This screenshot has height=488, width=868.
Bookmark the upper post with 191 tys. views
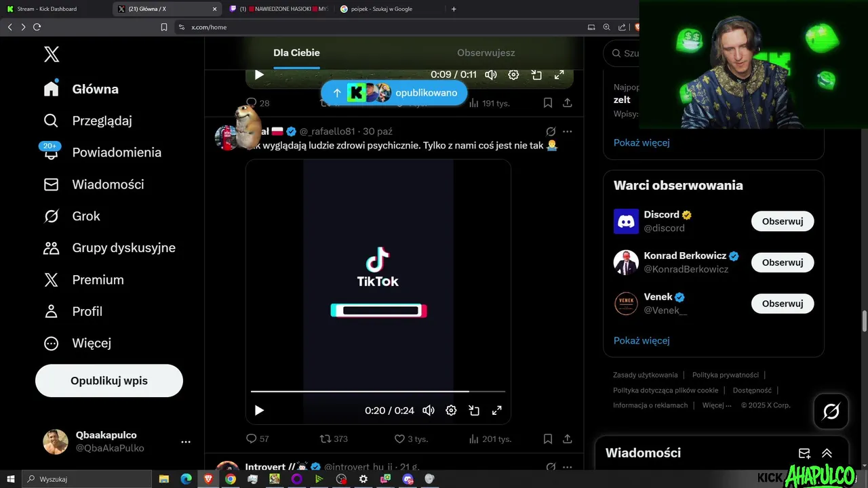point(547,103)
